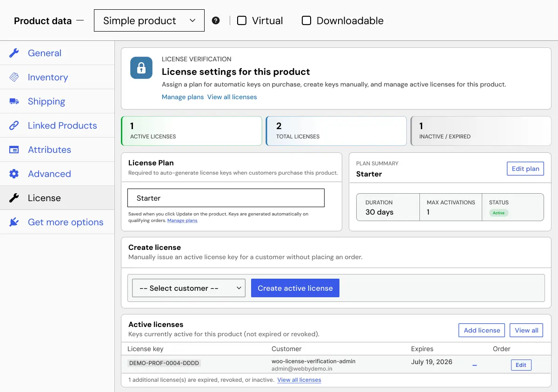Click the blue padlock license icon
The height and width of the screenshot is (392, 558).
[141, 68]
